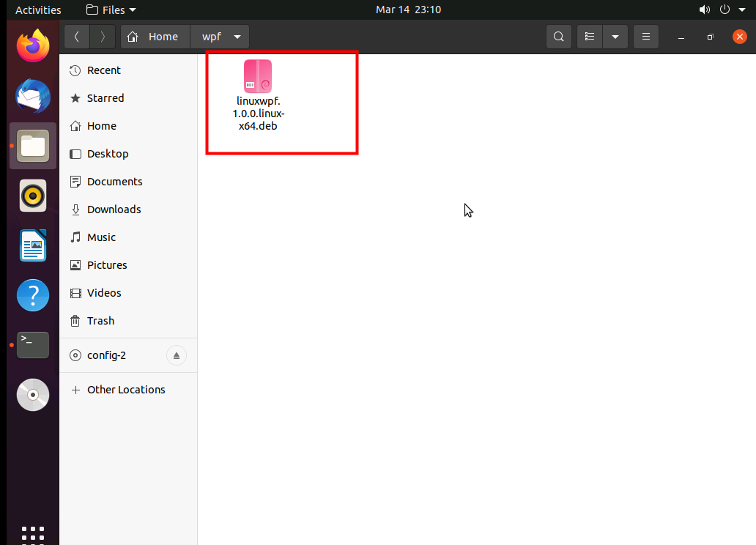The height and width of the screenshot is (545, 756).
Task: Click the linuxwpf.1.0.0.linux-x64.deb file name
Action: click(x=259, y=114)
